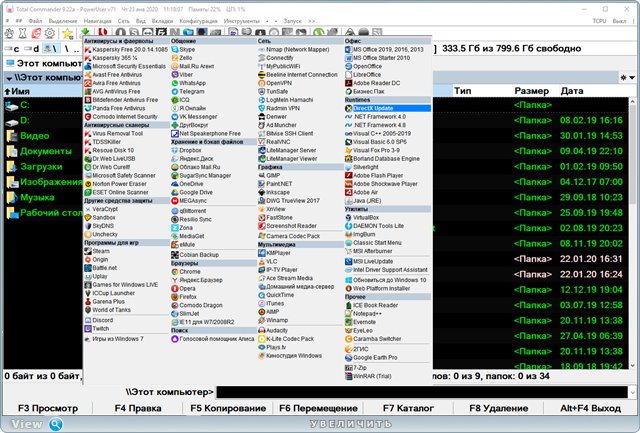The width and height of the screenshot is (640, 433).
Task: Open the Инструменты menu
Action: [242, 21]
